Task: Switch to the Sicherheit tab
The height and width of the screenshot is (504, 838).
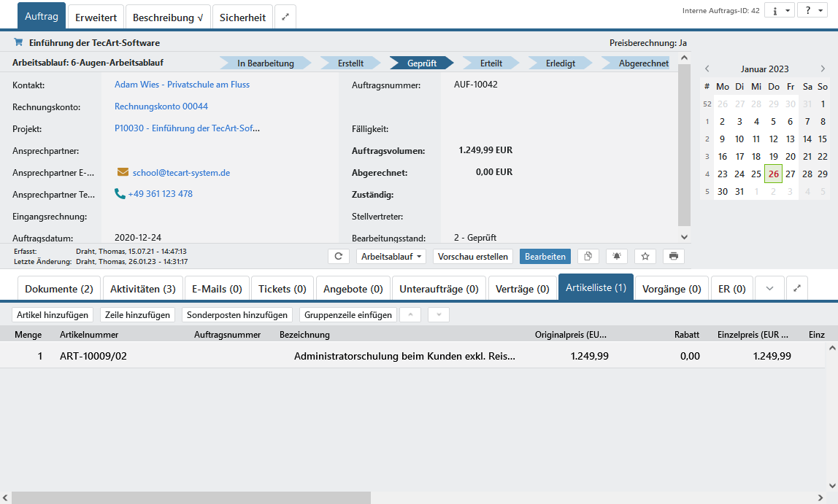Action: pos(243,18)
